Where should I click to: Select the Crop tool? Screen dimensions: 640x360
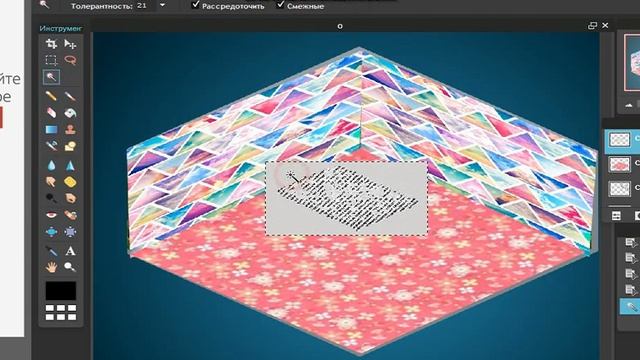tap(51, 44)
